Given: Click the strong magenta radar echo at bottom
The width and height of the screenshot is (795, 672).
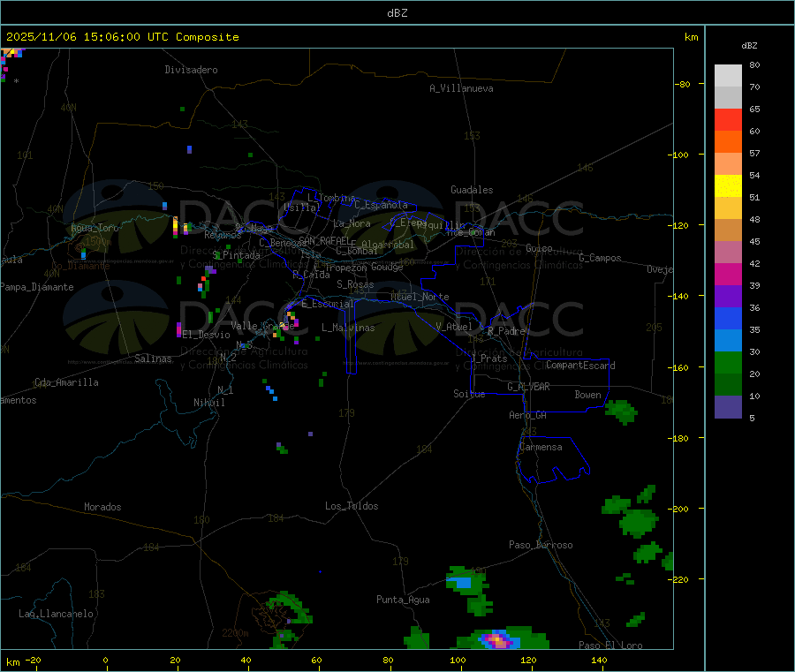Looking at the screenshot, I should (x=498, y=640).
